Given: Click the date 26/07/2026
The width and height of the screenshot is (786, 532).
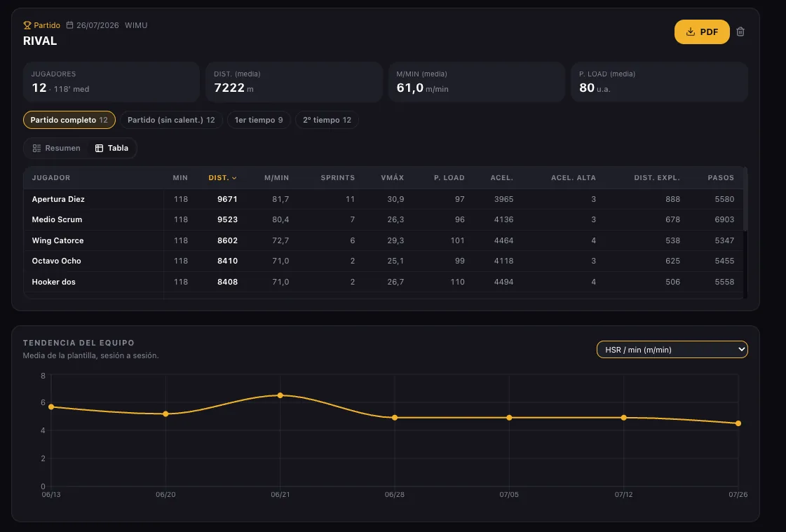Looking at the screenshot, I should pyautogui.click(x=97, y=25).
